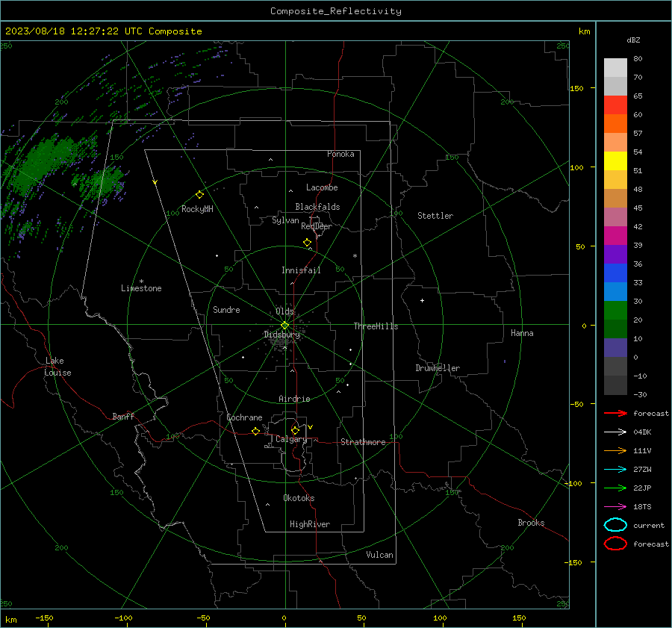672x628 pixels.
Task: Click the RockyMH label
Action: click(x=197, y=209)
